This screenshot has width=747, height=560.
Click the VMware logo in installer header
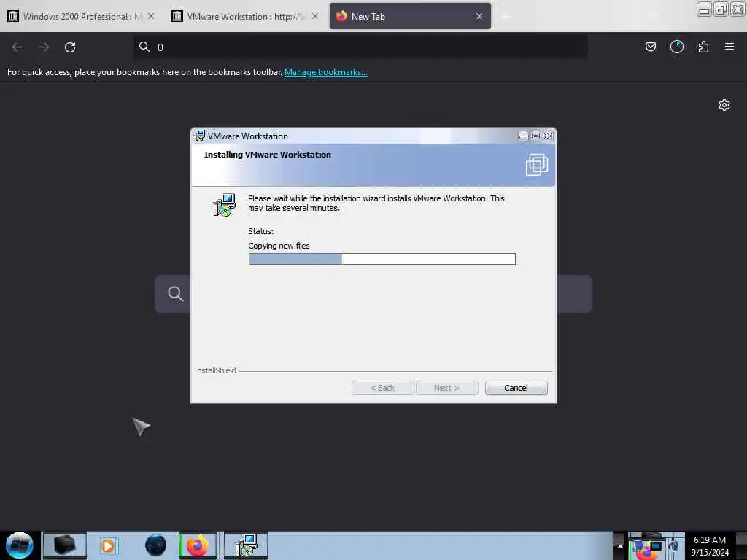pyautogui.click(x=537, y=165)
